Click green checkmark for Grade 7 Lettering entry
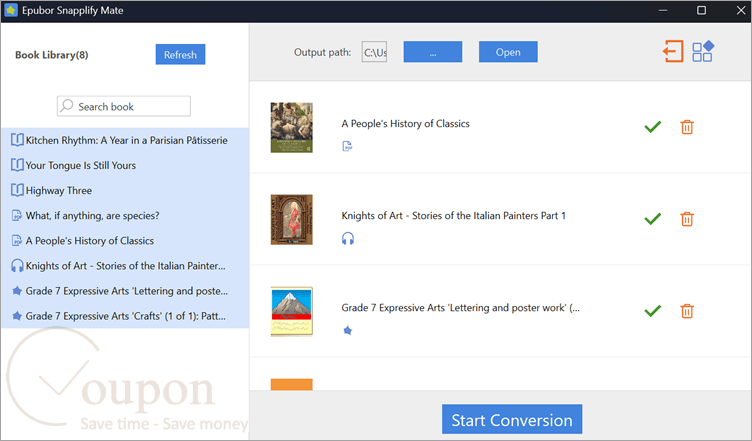This screenshot has width=752, height=441. (x=652, y=311)
